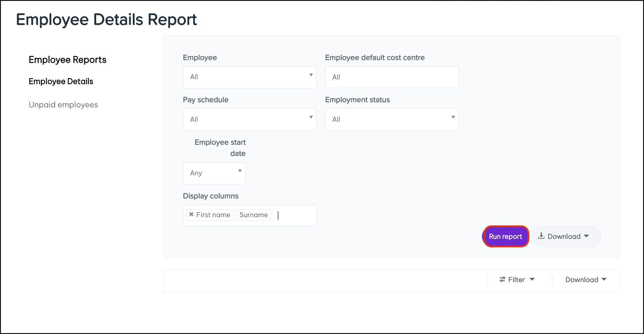Image resolution: width=644 pixels, height=334 pixels.
Task: Remove First name from display columns
Action: click(191, 215)
